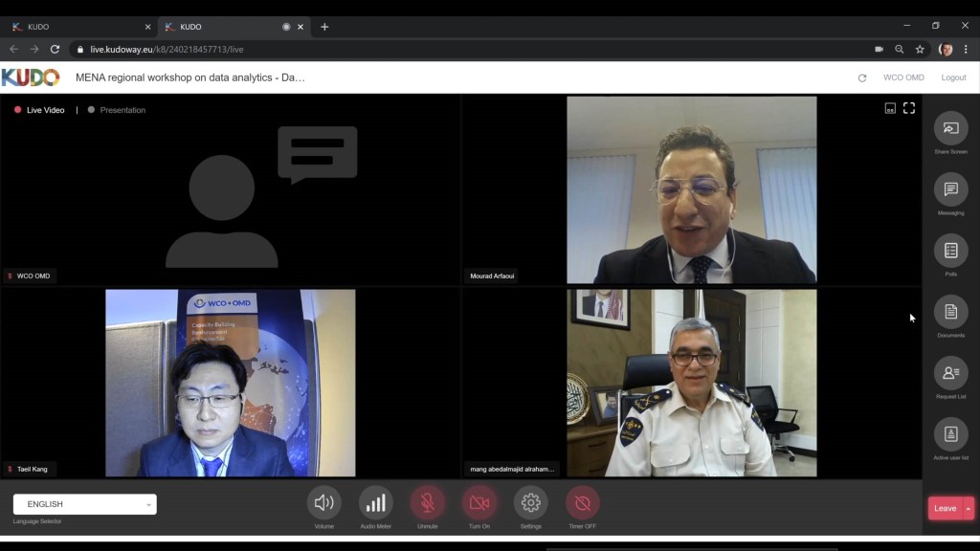Open the Active user list
The width and height of the screenshot is (980, 551).
pyautogui.click(x=950, y=434)
